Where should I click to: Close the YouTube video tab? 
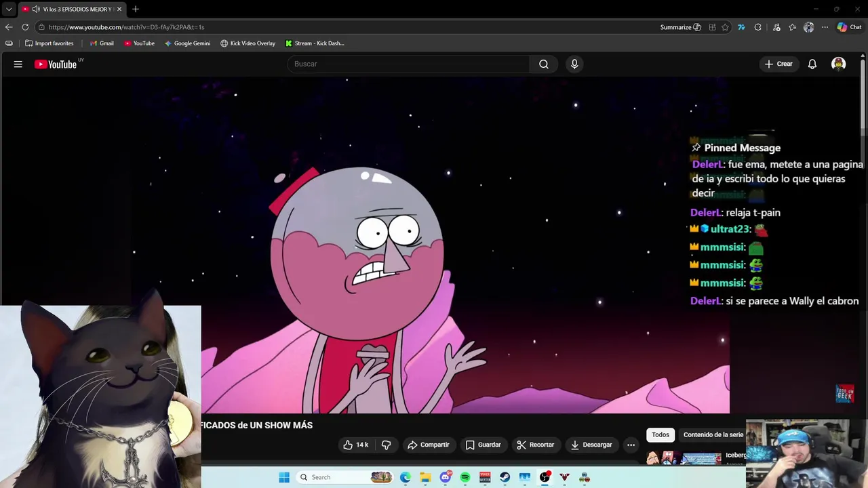(119, 9)
